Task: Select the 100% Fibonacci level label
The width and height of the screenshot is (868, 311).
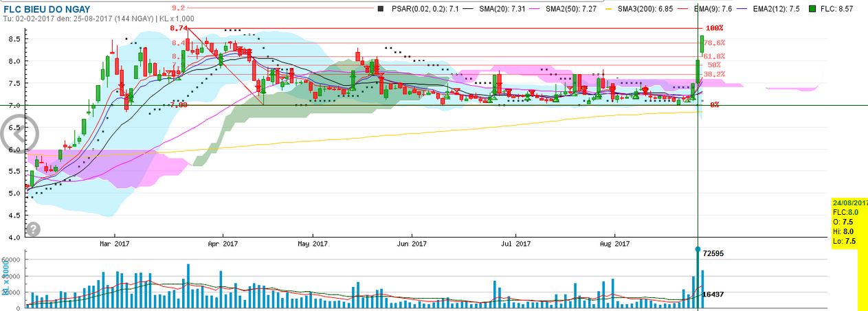Action: (x=715, y=28)
